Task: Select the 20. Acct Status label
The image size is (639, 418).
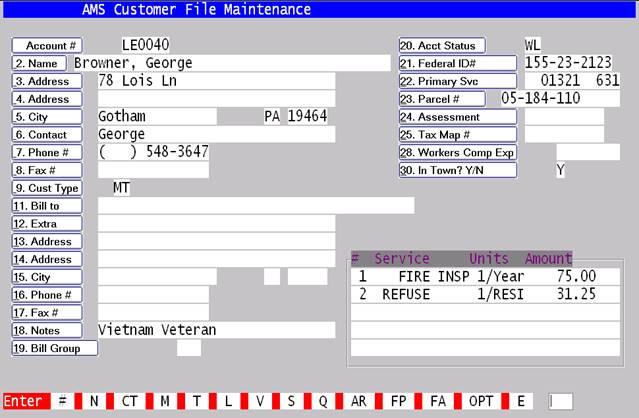Action: click(441, 45)
